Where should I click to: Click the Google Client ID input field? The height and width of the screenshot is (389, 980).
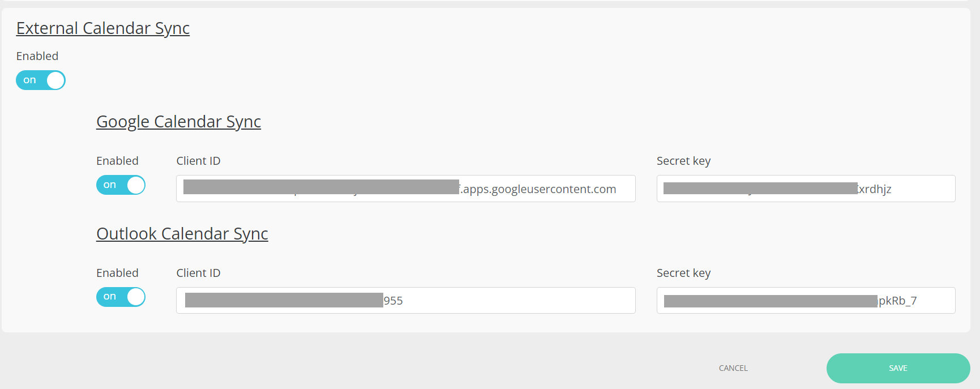[x=405, y=189]
